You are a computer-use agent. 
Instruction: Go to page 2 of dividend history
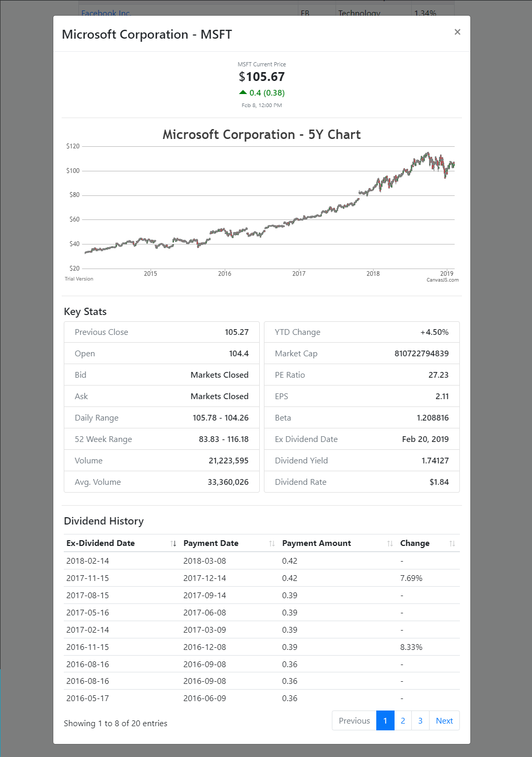pyautogui.click(x=403, y=720)
